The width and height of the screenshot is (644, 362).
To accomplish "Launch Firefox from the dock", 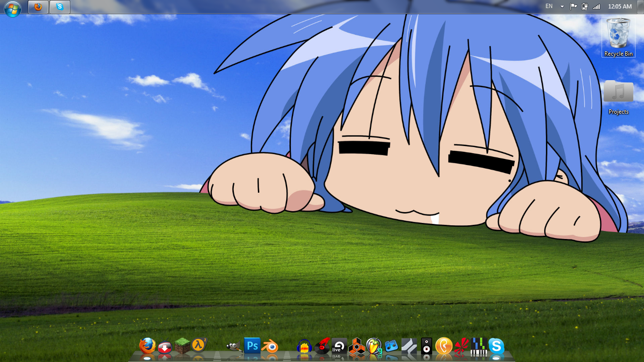I will point(147,346).
